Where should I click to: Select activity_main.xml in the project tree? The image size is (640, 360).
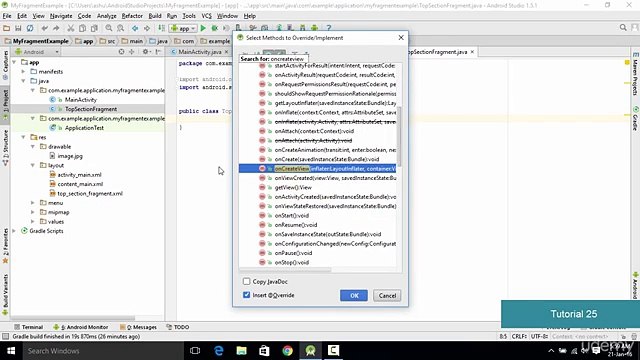point(76,175)
